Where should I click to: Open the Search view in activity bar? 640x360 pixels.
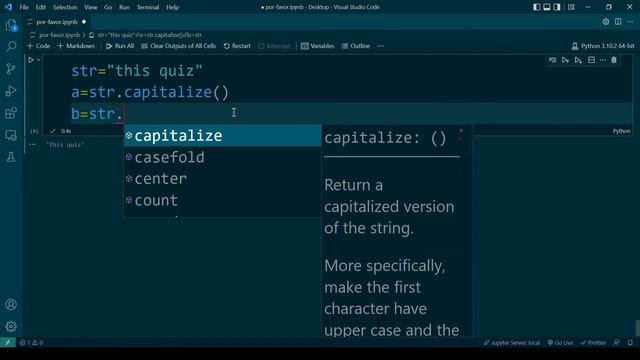[11, 47]
